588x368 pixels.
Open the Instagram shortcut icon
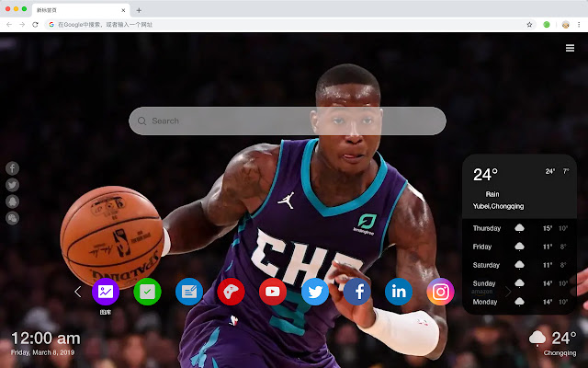(440, 292)
